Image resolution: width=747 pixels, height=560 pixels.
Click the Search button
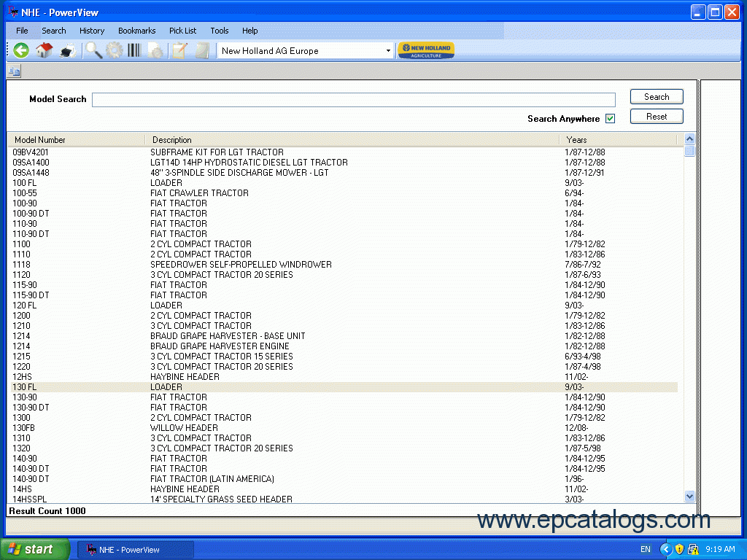click(657, 97)
